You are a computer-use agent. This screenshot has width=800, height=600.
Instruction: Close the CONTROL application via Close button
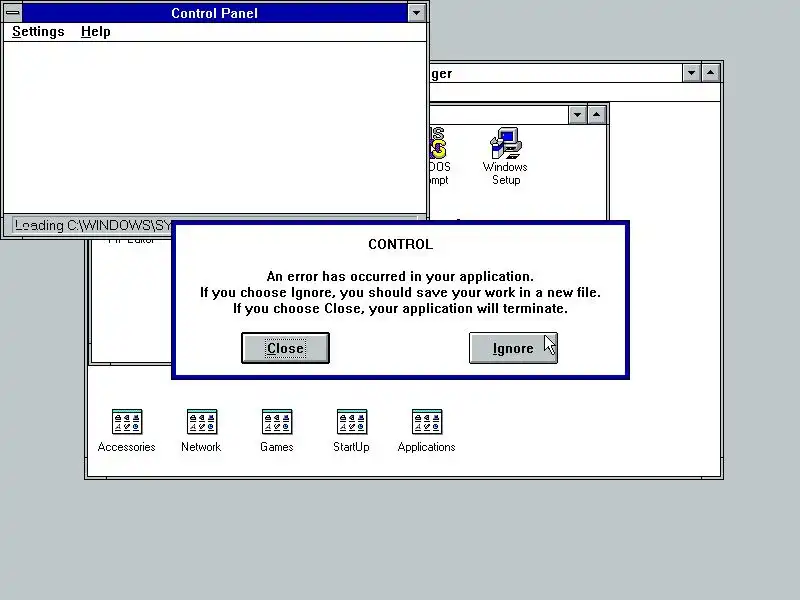[x=285, y=348]
